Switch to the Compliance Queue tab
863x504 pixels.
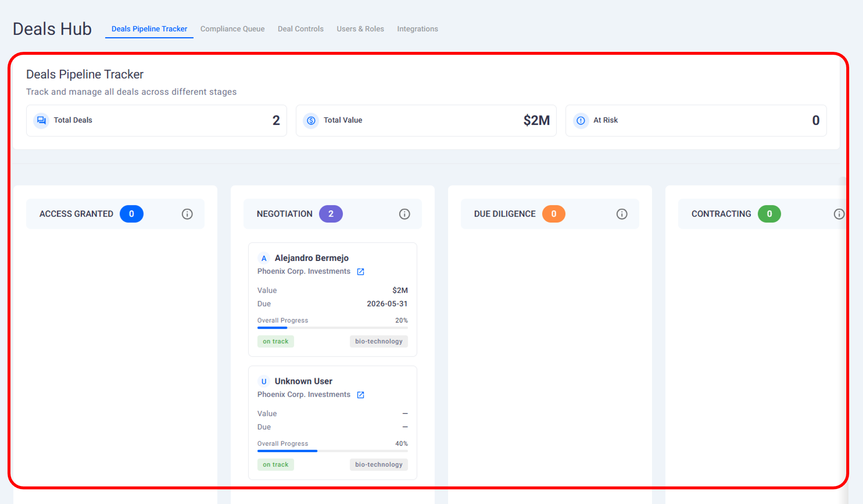(232, 29)
